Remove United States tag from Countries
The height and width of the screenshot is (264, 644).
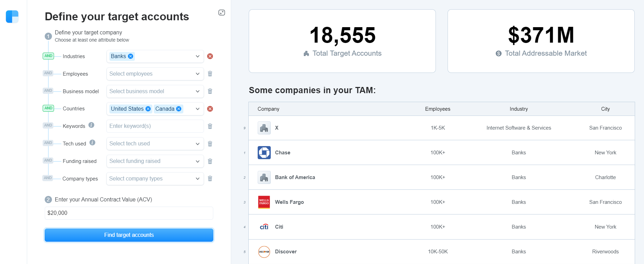(148, 109)
